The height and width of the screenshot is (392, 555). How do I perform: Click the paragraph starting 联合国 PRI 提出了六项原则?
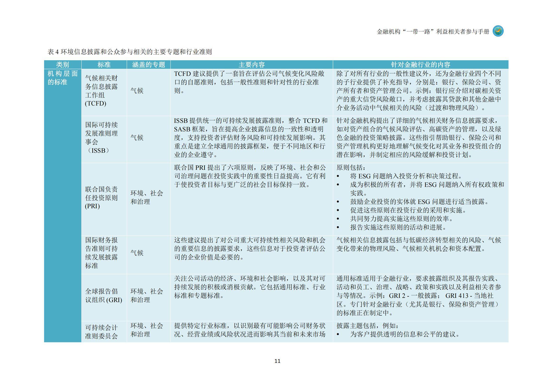[x=250, y=176]
